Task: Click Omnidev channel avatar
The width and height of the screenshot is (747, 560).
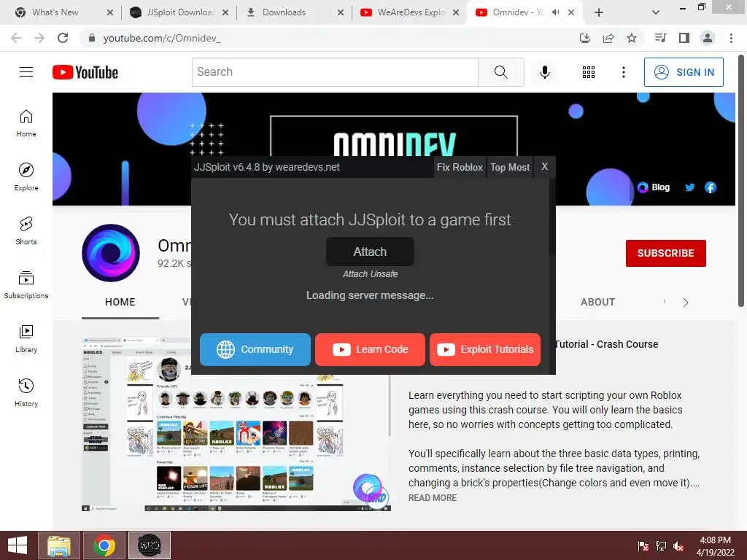Action: coord(111,253)
